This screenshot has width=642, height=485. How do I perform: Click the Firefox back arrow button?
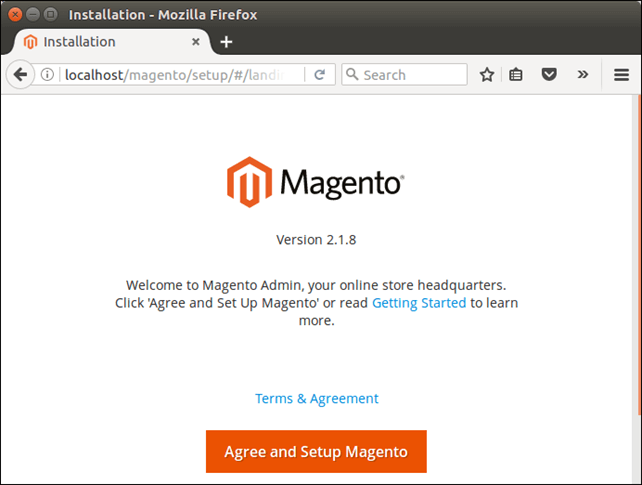pos(20,74)
